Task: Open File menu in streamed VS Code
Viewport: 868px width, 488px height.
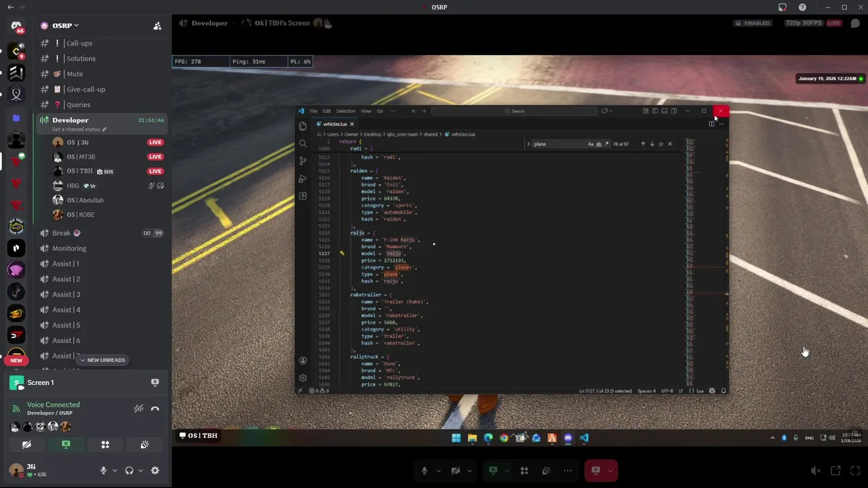Action: click(x=313, y=111)
